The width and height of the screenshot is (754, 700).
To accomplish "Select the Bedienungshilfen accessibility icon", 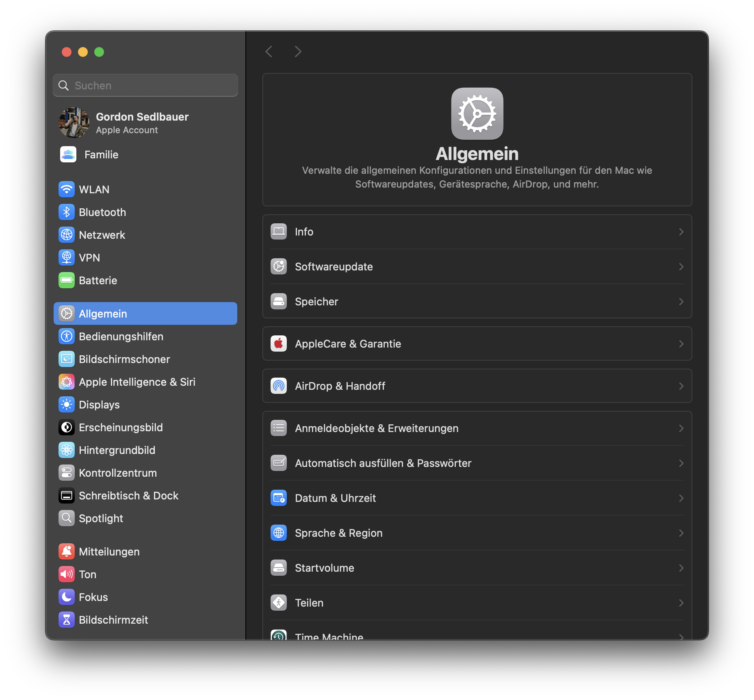I will click(67, 336).
